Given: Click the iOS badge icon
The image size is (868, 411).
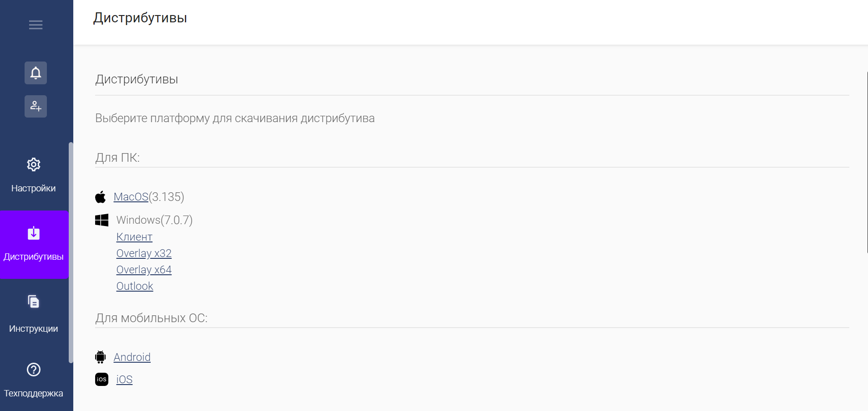Looking at the screenshot, I should coord(102,379).
